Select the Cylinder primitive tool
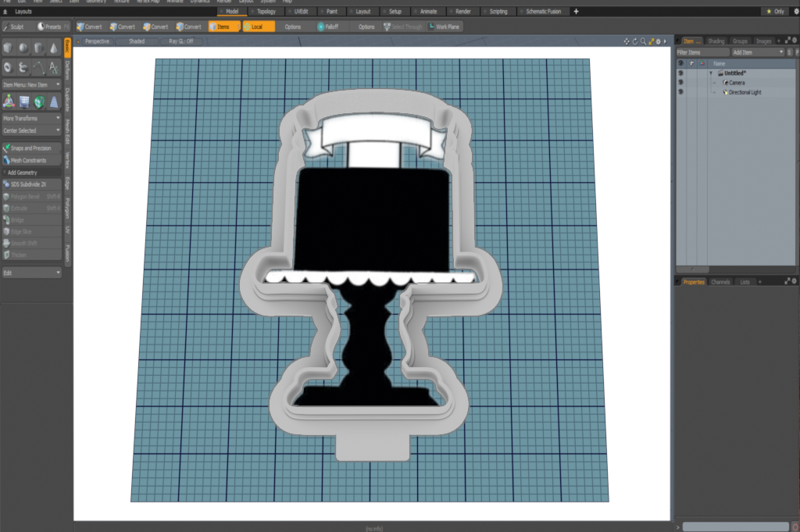800x532 pixels. pos(38,48)
